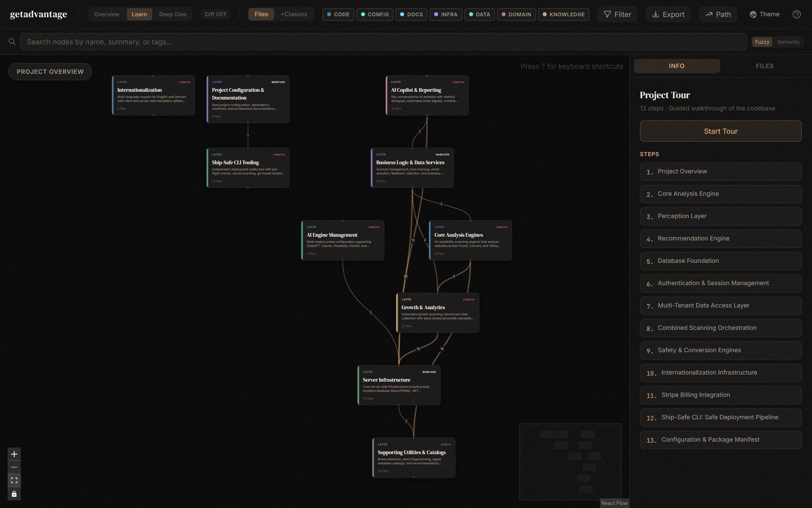Click the PROJECT OVERVIEW button
812x508 pixels.
point(50,72)
